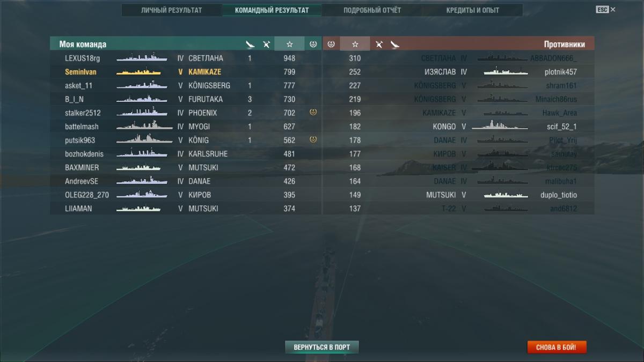Close results screen with ESC button
Image resolution: width=644 pixels, height=362 pixels.
[605, 10]
